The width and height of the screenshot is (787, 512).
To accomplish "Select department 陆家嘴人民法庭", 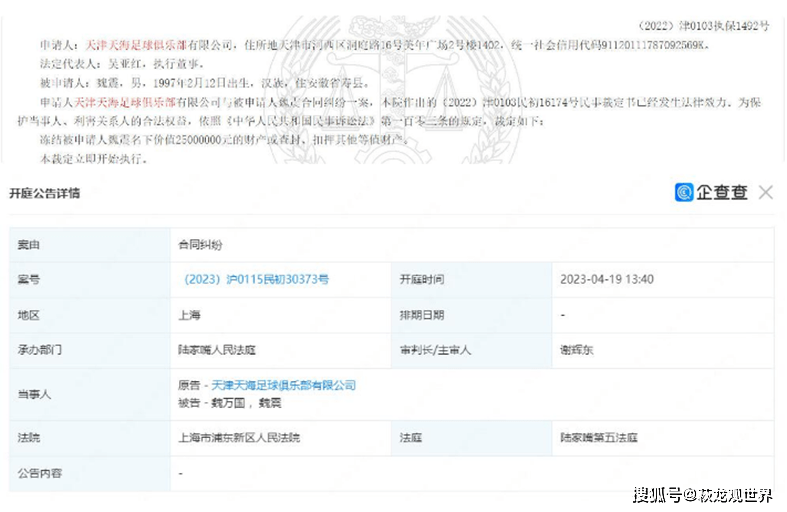I will pyautogui.click(x=217, y=350).
